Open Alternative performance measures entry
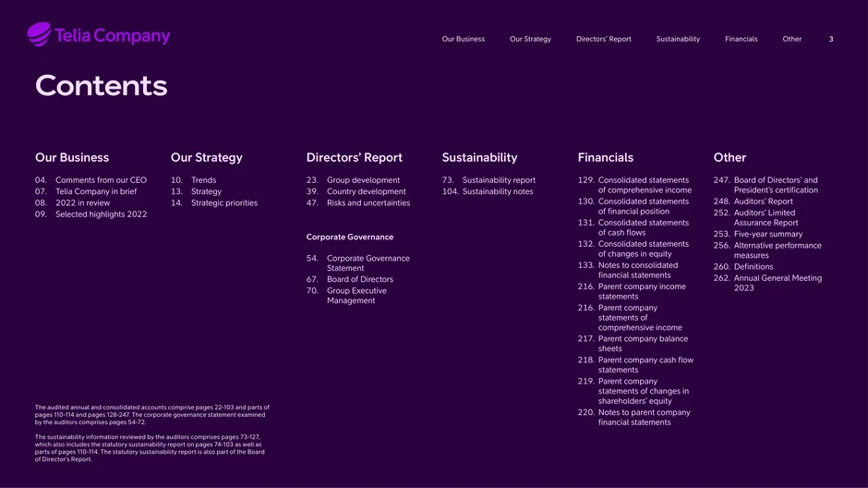This screenshot has height=488, width=868. (767, 250)
